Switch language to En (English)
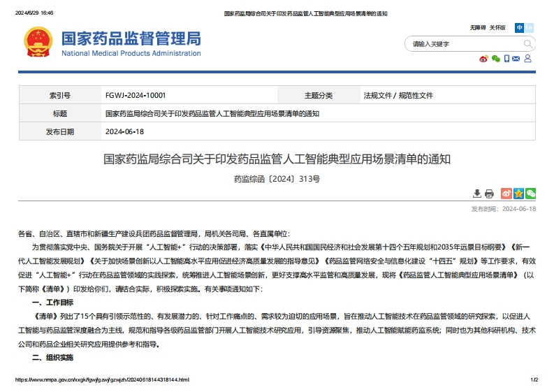 (x=529, y=27)
